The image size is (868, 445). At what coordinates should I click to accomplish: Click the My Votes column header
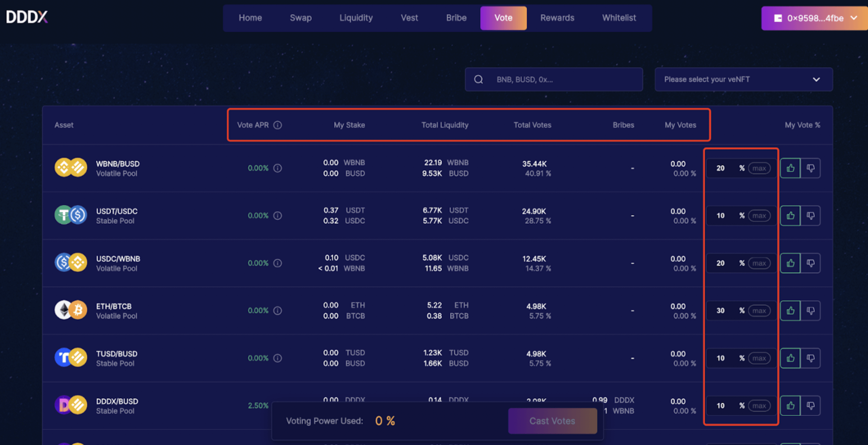680,125
